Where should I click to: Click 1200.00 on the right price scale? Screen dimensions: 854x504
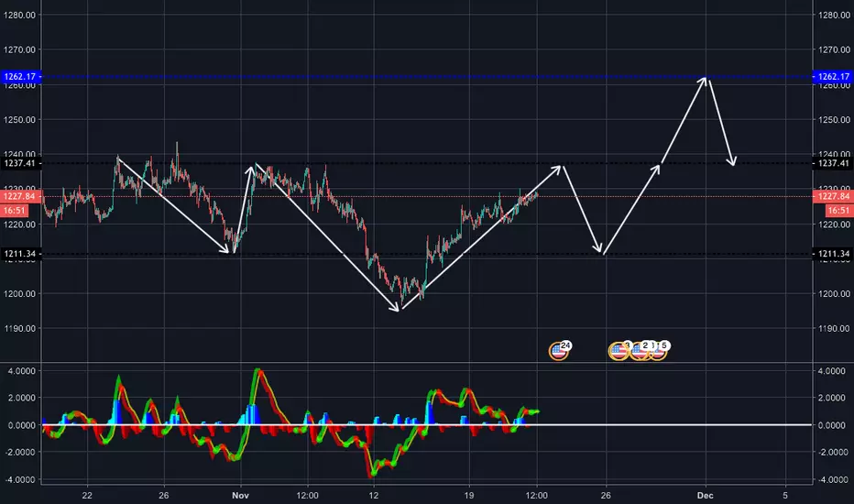834,293
